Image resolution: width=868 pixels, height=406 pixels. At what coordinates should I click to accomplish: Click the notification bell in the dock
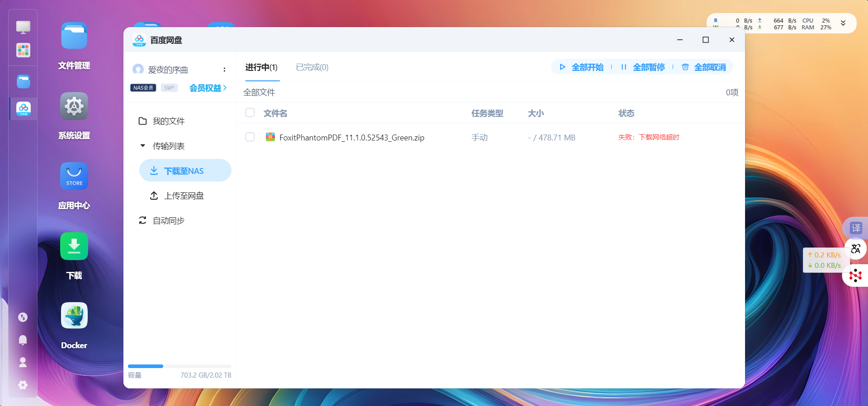tap(23, 340)
